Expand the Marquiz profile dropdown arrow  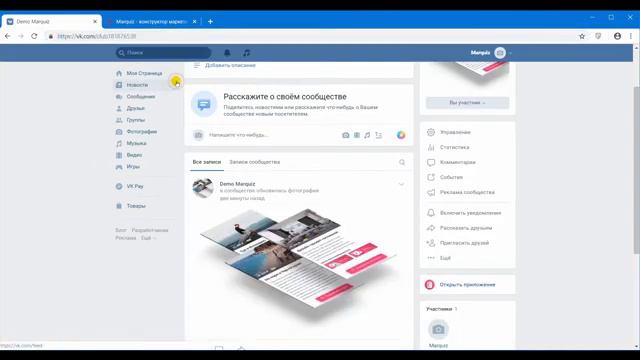[x=510, y=53]
